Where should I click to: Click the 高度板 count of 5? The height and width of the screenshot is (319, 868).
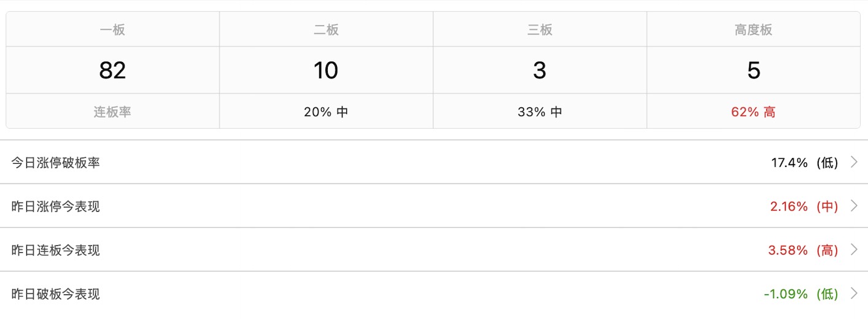[x=753, y=71]
